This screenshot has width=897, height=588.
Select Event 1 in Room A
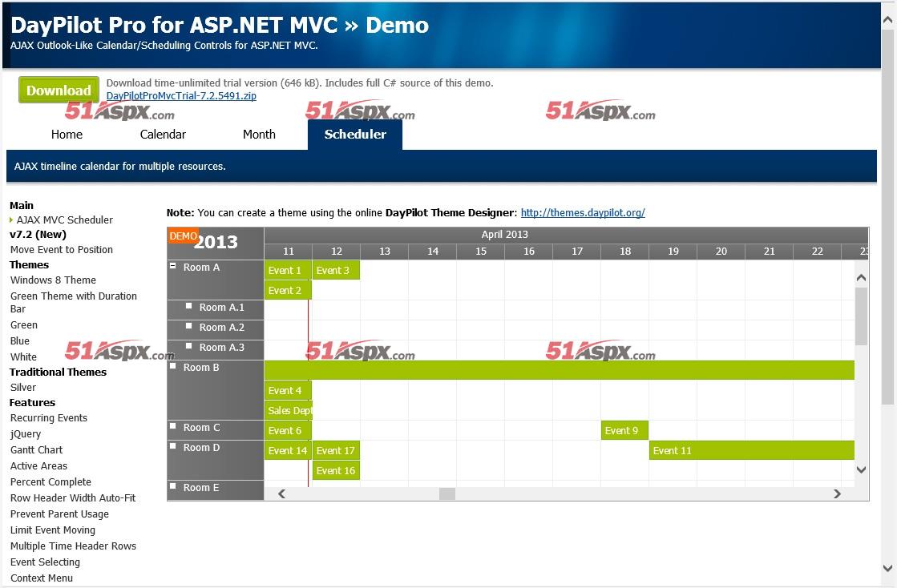(288, 270)
